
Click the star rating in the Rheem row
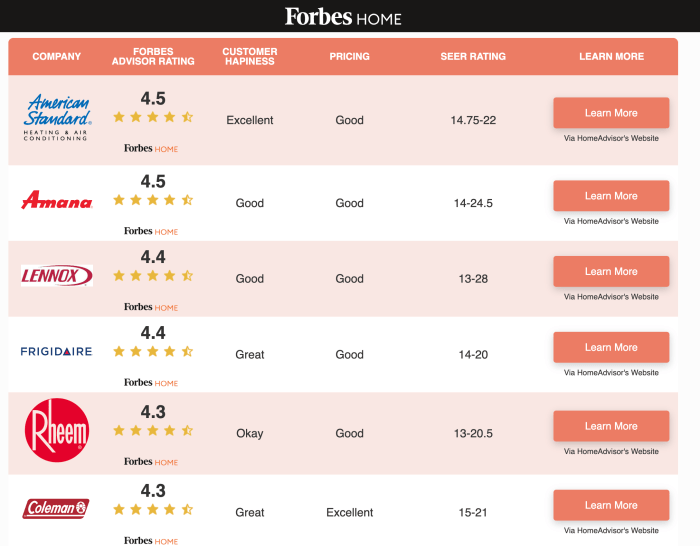(153, 430)
